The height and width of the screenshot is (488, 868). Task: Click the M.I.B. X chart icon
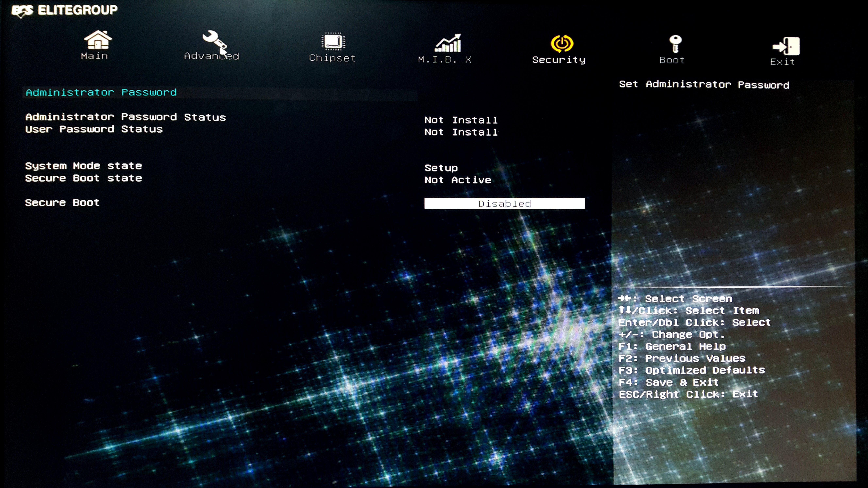(448, 43)
